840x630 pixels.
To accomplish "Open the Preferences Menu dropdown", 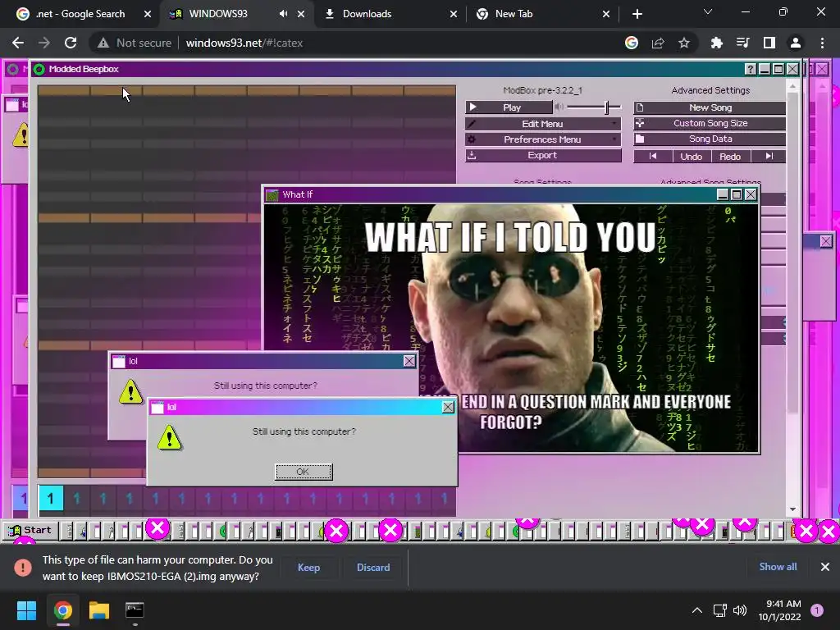I will pyautogui.click(x=543, y=139).
